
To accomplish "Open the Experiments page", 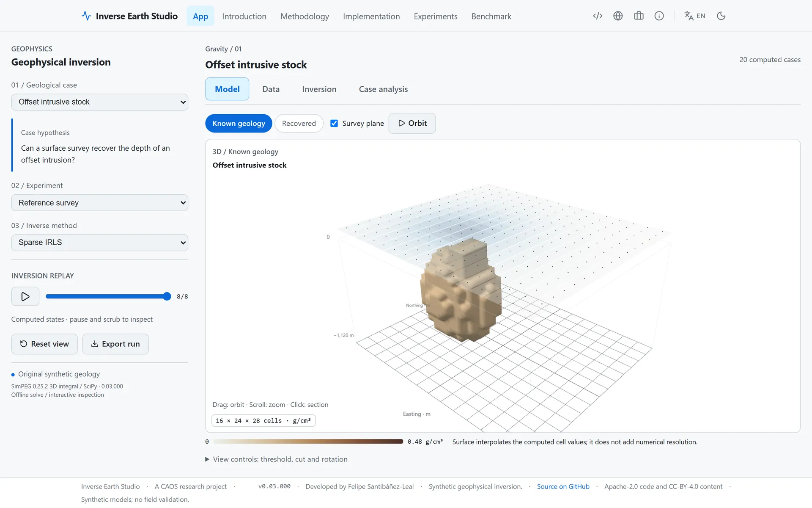I will coord(436,16).
